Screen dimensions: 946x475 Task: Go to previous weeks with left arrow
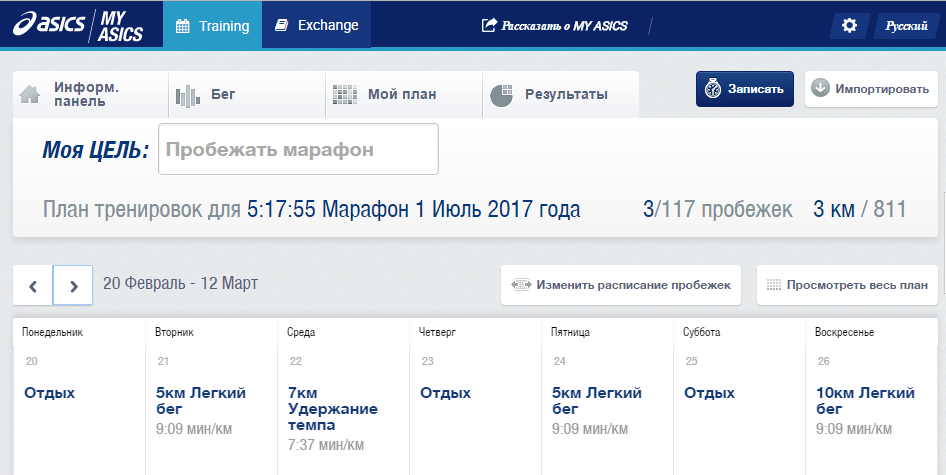point(33,285)
